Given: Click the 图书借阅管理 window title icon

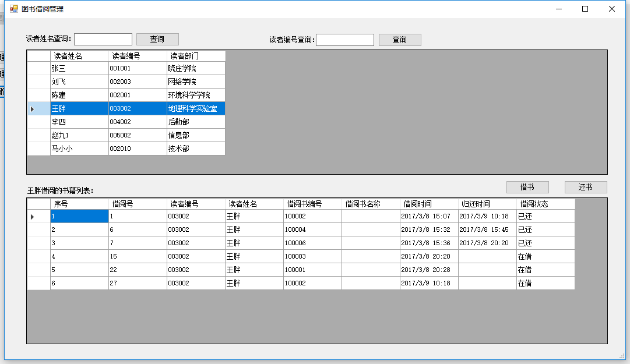Looking at the screenshot, I should 13,9.
